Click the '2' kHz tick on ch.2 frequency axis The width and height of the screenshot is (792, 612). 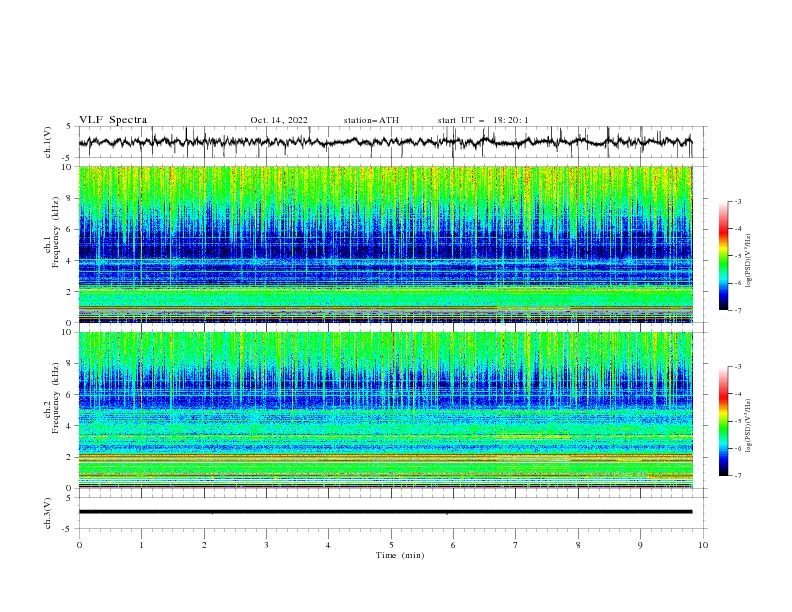coord(71,457)
